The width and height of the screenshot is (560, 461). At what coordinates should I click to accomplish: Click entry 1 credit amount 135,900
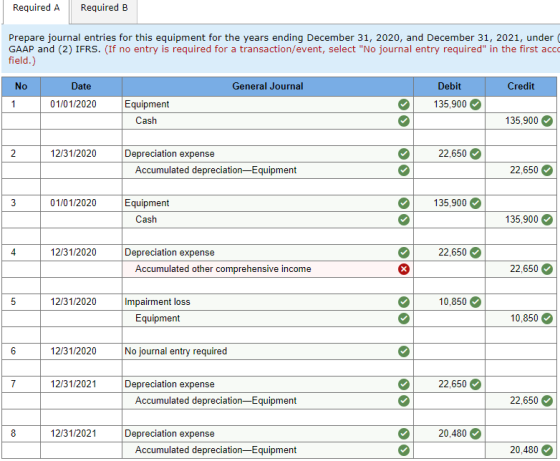(x=521, y=121)
